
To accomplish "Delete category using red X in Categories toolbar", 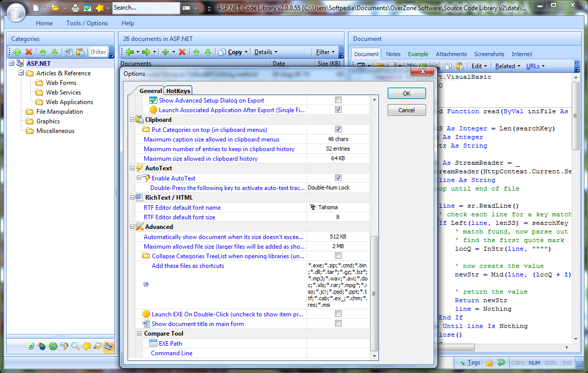I will point(29,52).
